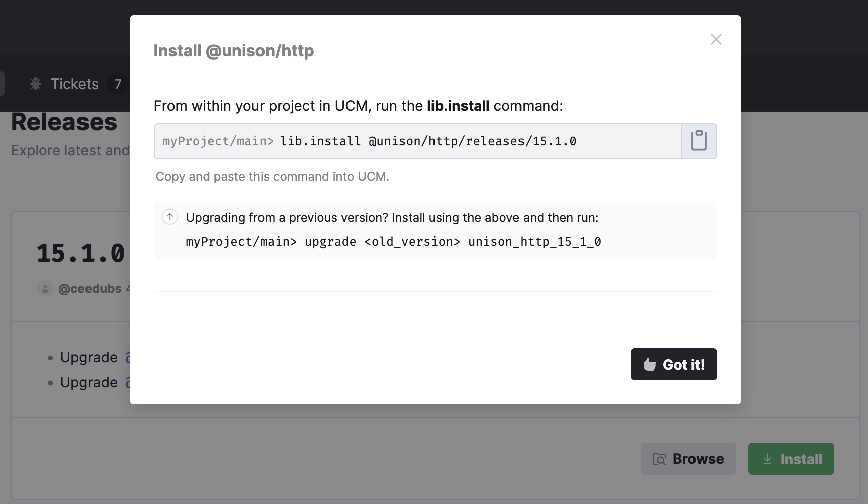Click the folder-search icon on Browse

pos(659,459)
